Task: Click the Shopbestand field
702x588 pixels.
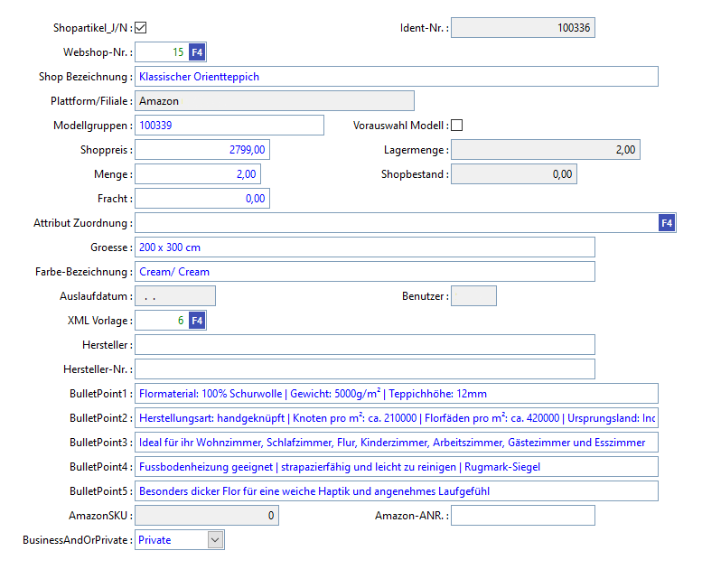Action: point(514,174)
